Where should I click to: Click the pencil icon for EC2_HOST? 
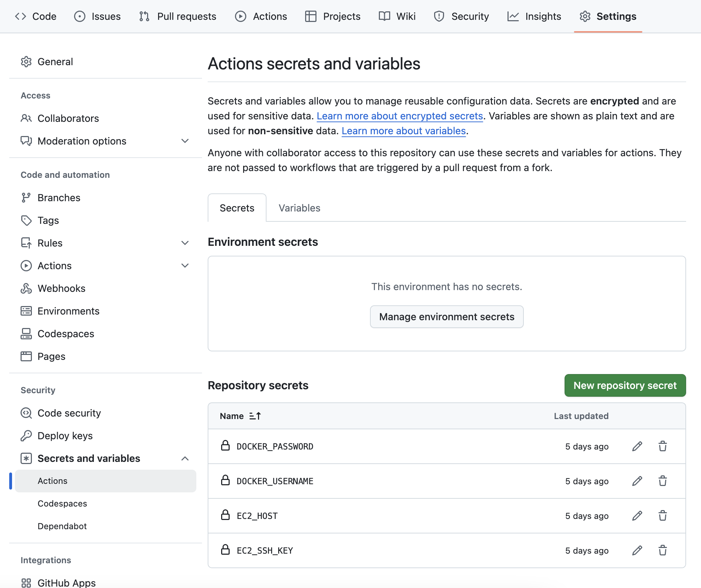click(637, 516)
